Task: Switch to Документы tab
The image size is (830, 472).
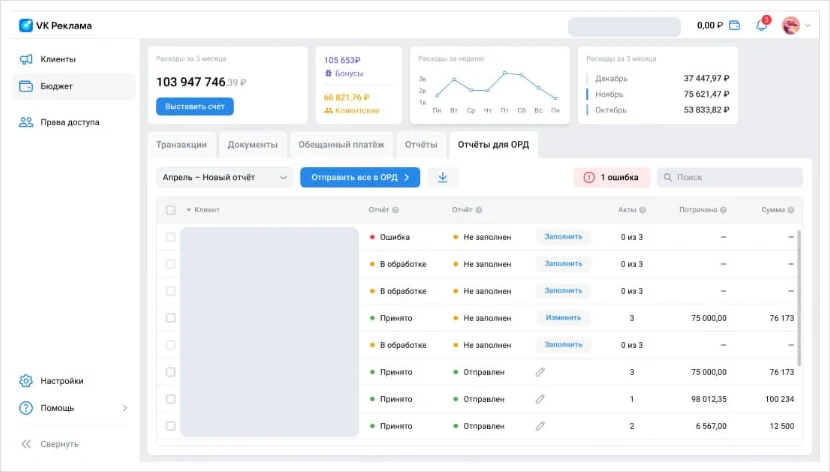Action: pos(252,144)
